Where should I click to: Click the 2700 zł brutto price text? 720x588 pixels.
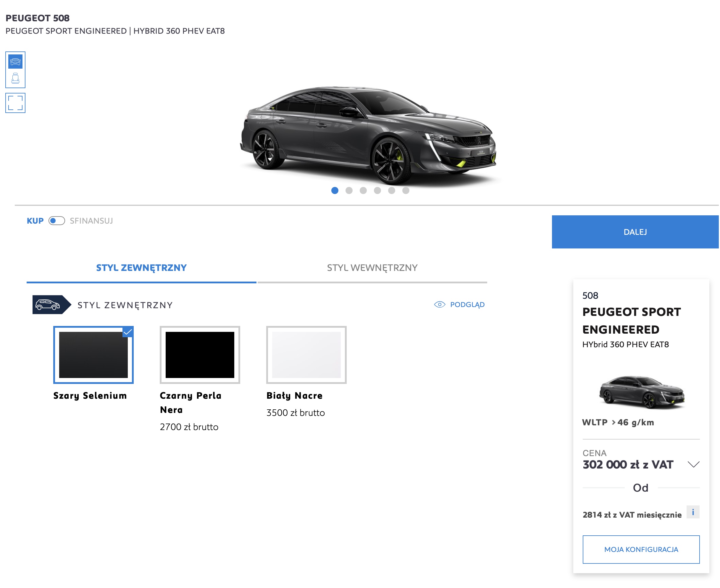tap(189, 427)
